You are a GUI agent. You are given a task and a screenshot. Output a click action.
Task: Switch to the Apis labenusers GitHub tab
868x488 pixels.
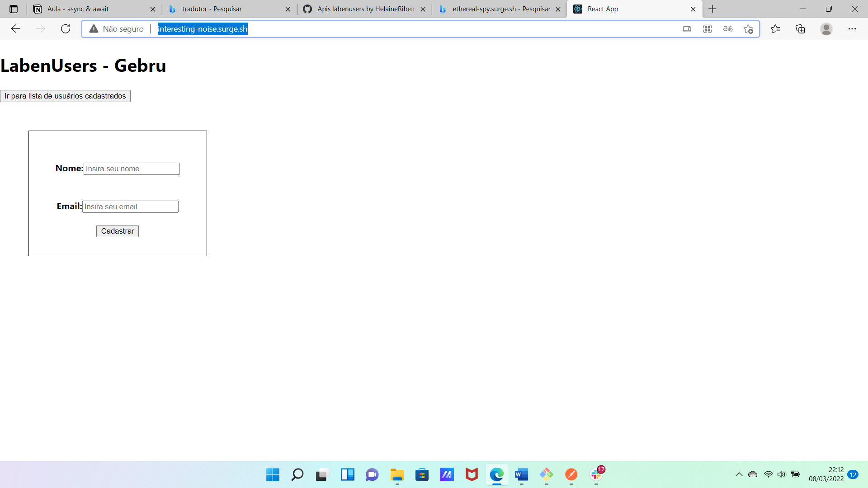364,9
